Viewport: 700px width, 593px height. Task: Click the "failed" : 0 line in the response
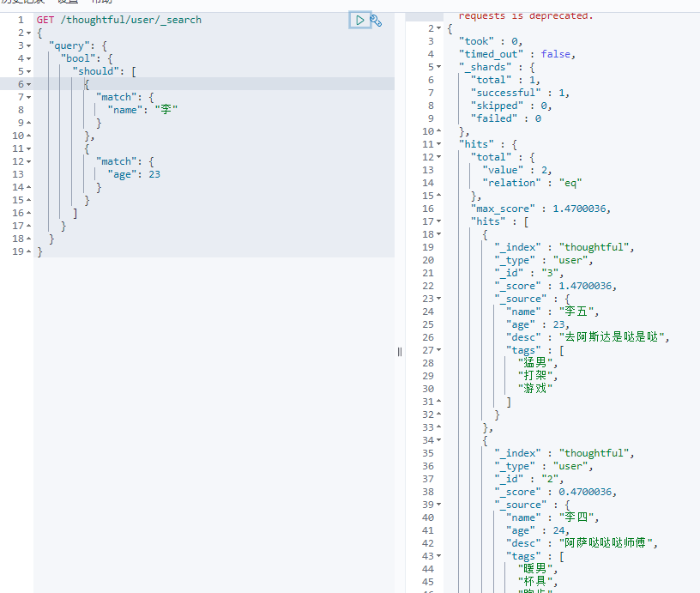(506, 118)
